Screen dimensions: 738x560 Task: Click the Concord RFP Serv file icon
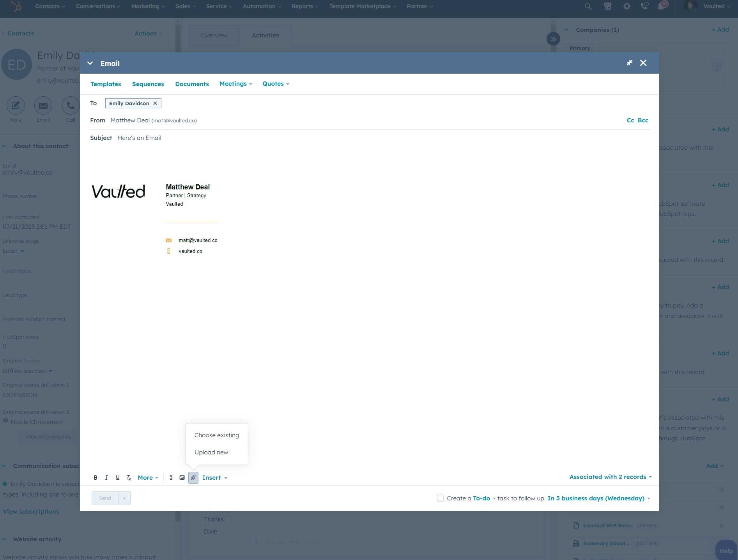pos(576,525)
